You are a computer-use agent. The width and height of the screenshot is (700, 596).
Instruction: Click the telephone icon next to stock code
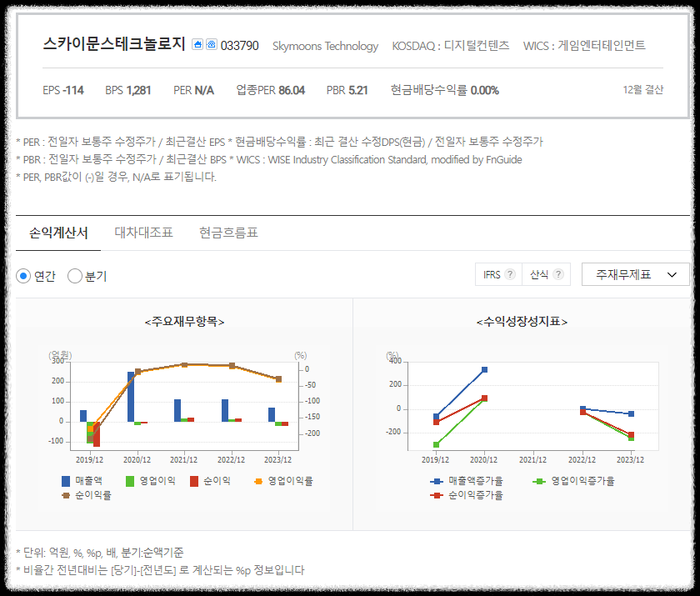click(x=212, y=45)
